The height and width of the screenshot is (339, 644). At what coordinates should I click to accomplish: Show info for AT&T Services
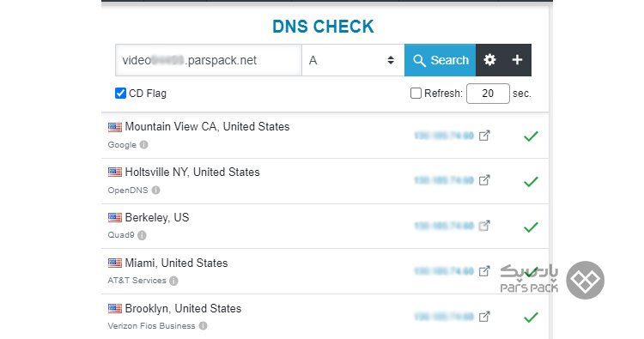click(173, 281)
